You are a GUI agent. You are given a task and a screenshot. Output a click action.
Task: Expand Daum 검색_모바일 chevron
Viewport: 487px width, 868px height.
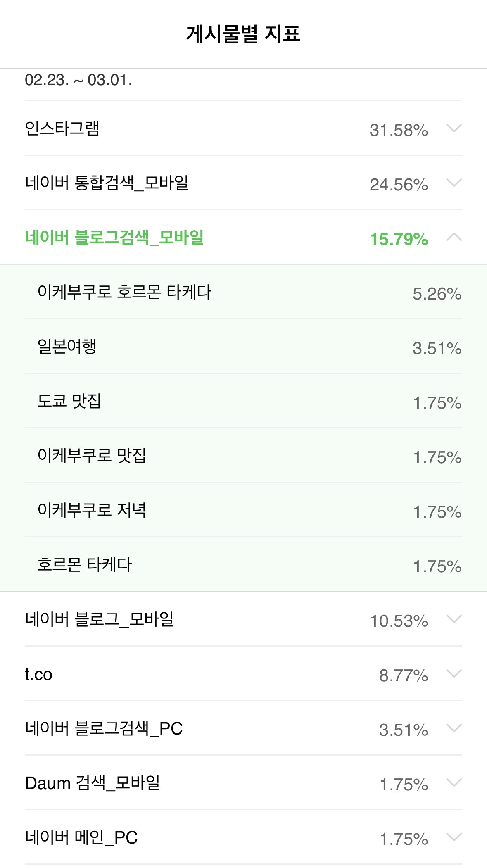tap(454, 783)
